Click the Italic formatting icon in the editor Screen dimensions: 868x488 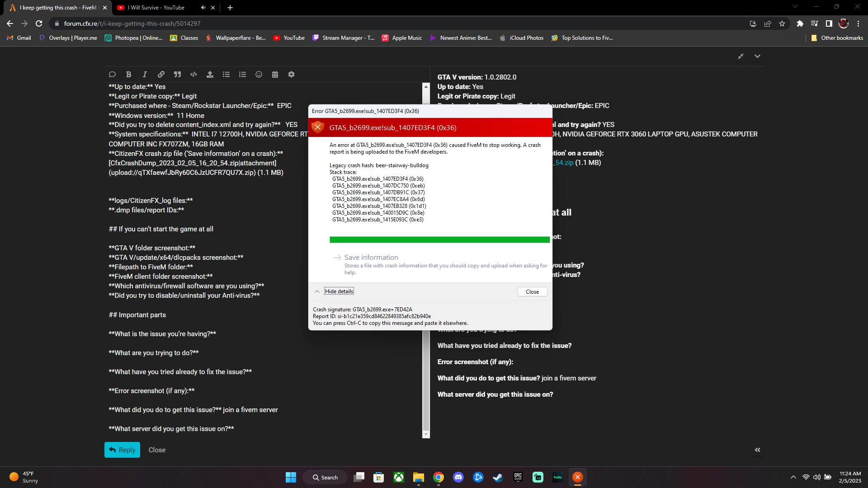145,75
